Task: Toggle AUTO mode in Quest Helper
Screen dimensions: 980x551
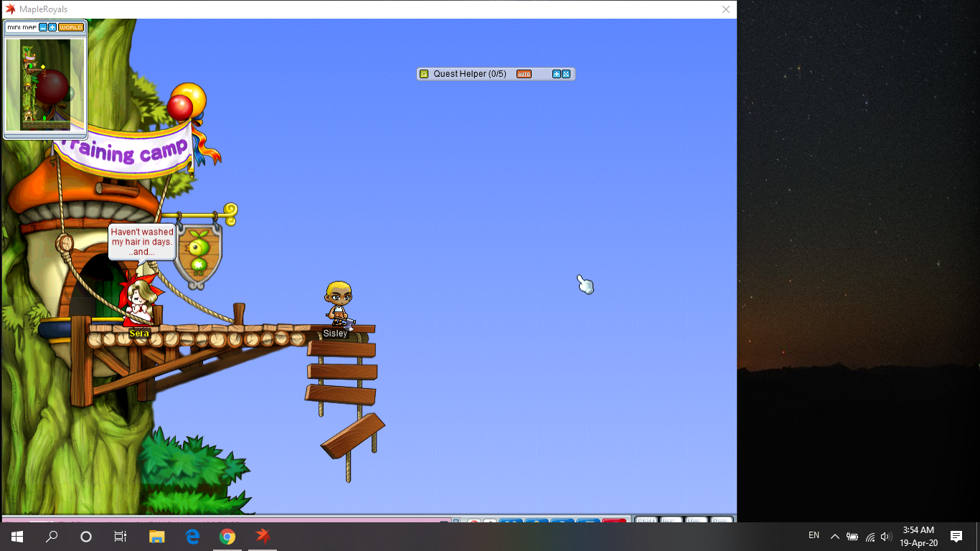Action: pyautogui.click(x=524, y=74)
